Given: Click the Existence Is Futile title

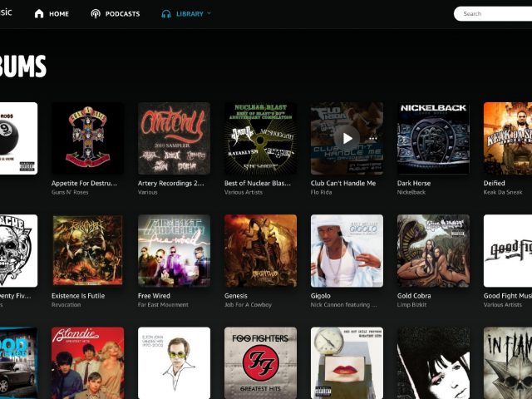Looking at the screenshot, I should 78,296.
